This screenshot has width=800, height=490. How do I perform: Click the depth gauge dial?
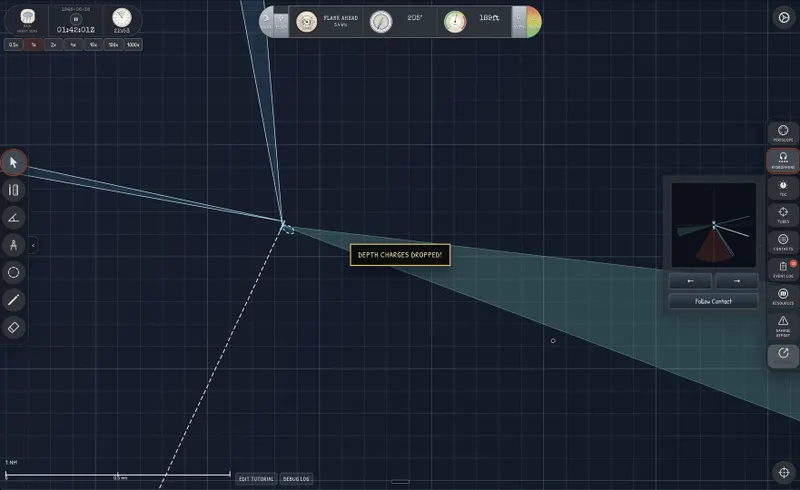tap(455, 22)
